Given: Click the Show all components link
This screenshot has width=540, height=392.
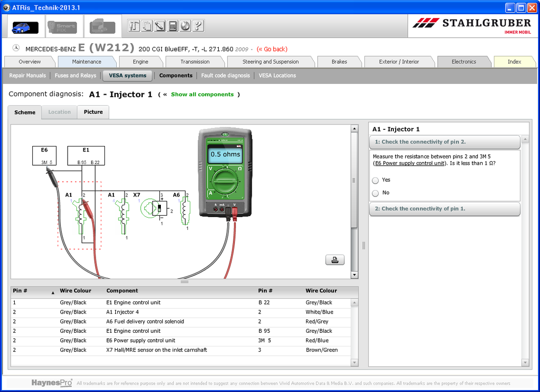Looking at the screenshot, I should pyautogui.click(x=202, y=94).
